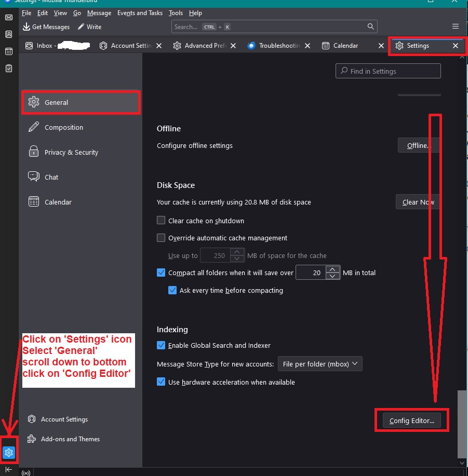Screen dimensions: 468x476
Task: Click the online status radio icon
Action: [x=26, y=473]
